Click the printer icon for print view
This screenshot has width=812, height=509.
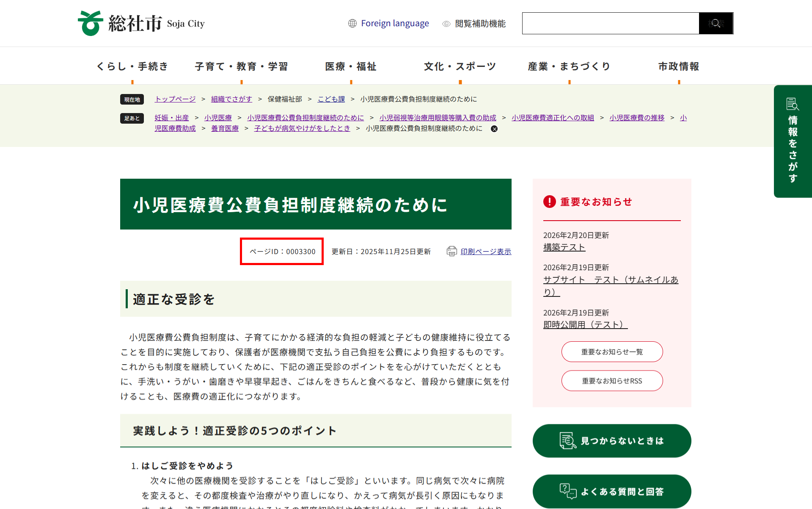451,252
